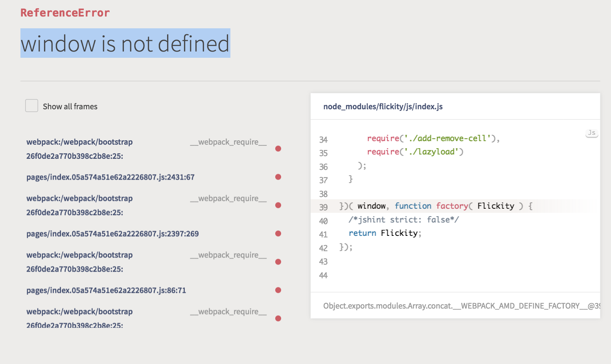
Task: Click the 'Show all frames' label text
Action: coord(70,107)
